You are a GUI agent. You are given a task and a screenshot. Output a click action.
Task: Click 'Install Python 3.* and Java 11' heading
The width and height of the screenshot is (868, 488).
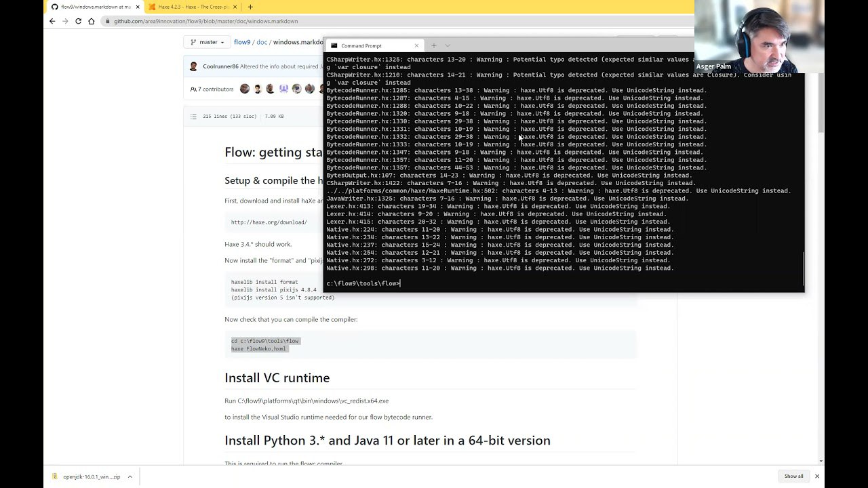click(x=387, y=441)
